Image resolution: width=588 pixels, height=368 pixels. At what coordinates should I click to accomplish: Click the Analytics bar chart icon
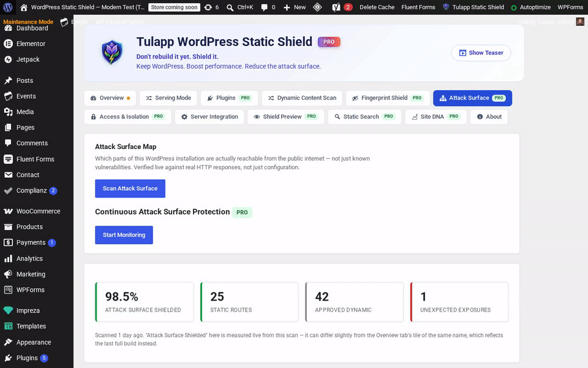tap(8, 258)
